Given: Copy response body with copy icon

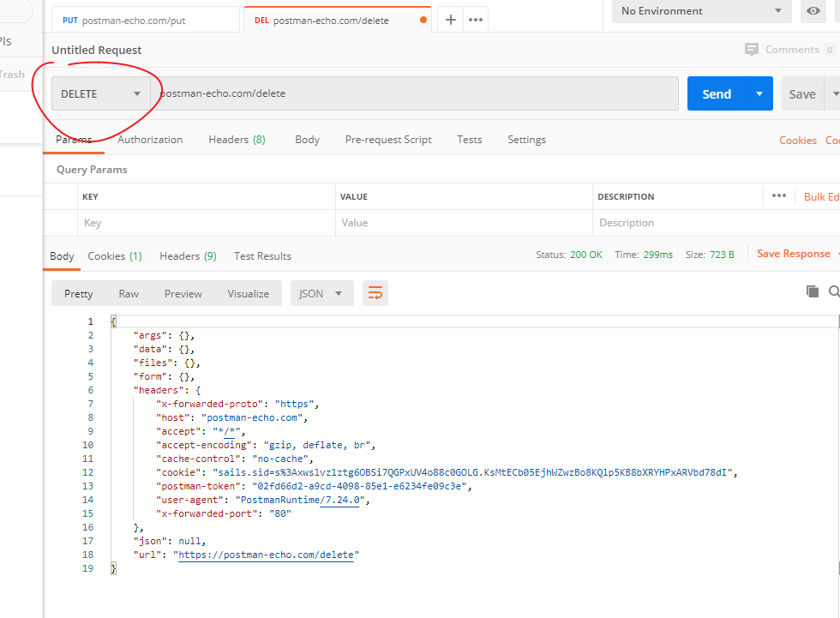Looking at the screenshot, I should [x=813, y=291].
